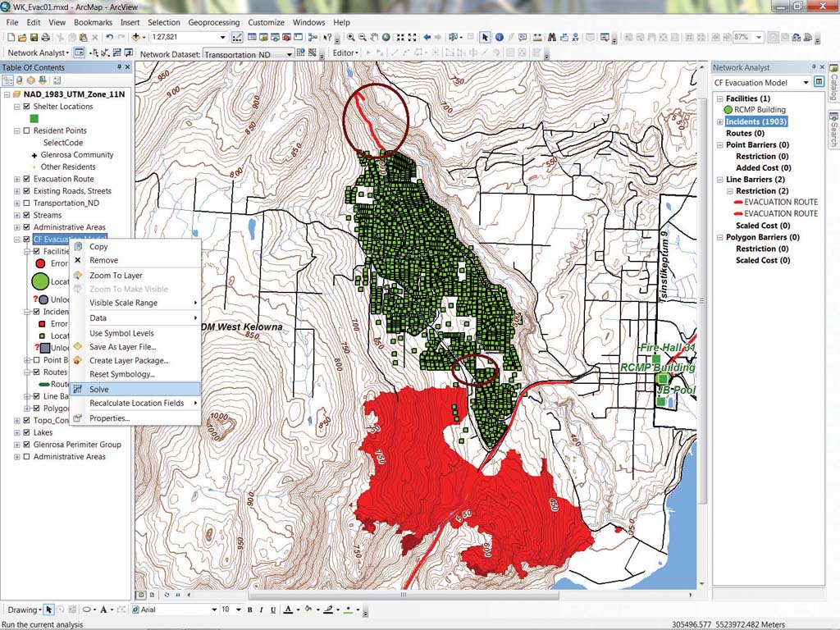This screenshot has height=630, width=840.
Task: Select the Pan hand tool
Action: 374,37
